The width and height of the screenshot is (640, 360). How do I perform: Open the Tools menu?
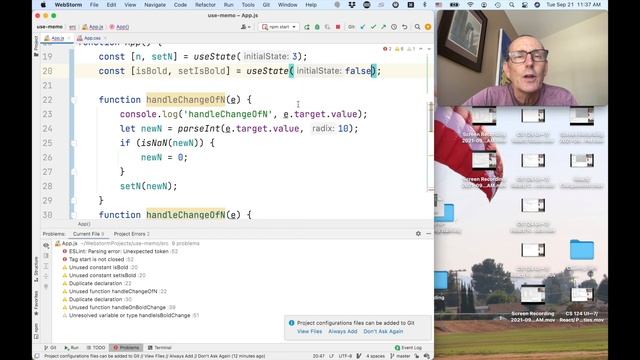(x=248, y=4)
